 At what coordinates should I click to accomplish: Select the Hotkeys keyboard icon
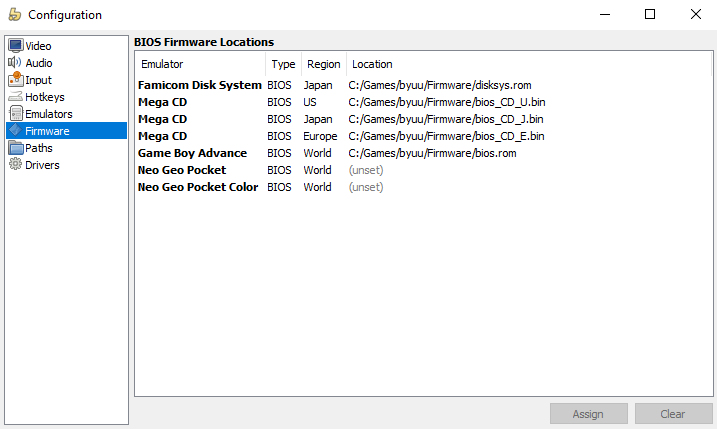tap(16, 97)
